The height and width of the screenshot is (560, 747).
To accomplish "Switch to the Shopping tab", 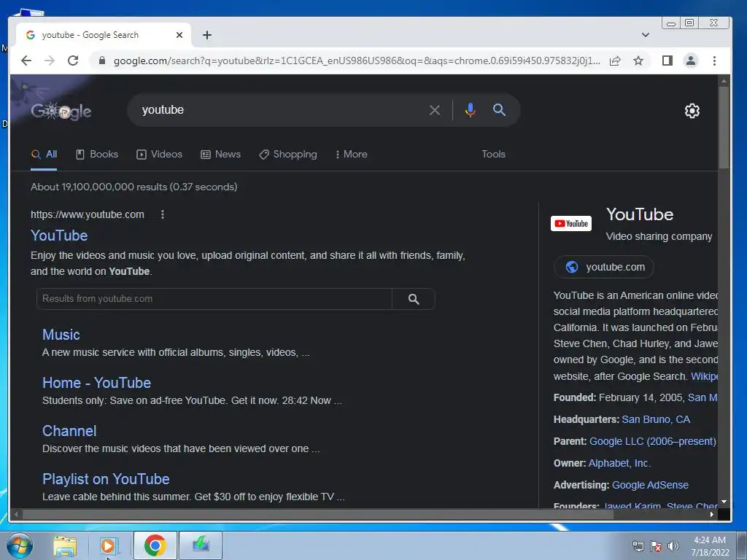I will [288, 155].
